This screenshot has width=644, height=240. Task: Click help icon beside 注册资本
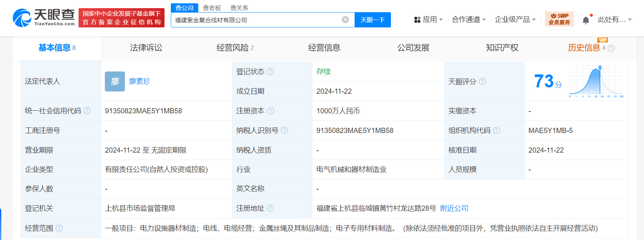point(270,111)
